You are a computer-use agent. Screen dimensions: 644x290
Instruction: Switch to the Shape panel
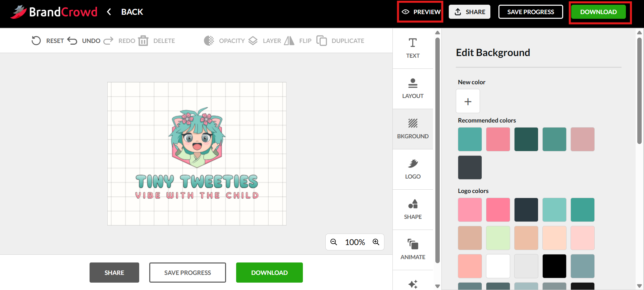tap(413, 209)
